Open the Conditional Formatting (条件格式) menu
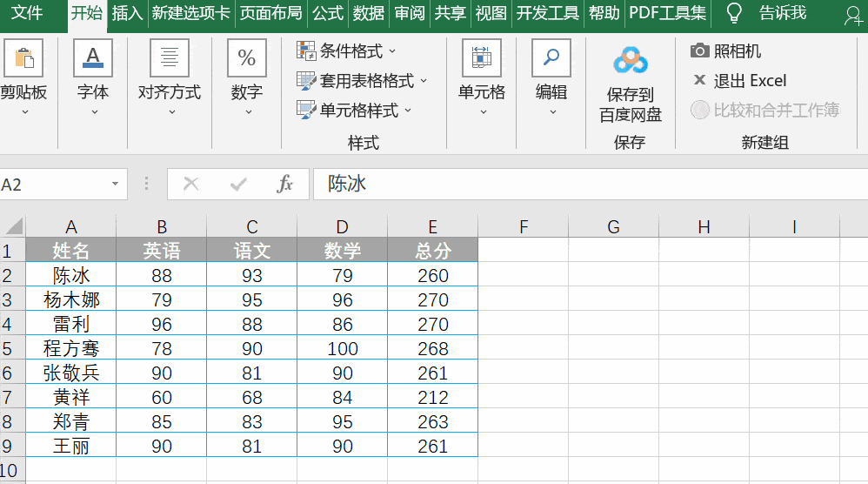Viewport: 868px width, 484px height. (x=346, y=51)
